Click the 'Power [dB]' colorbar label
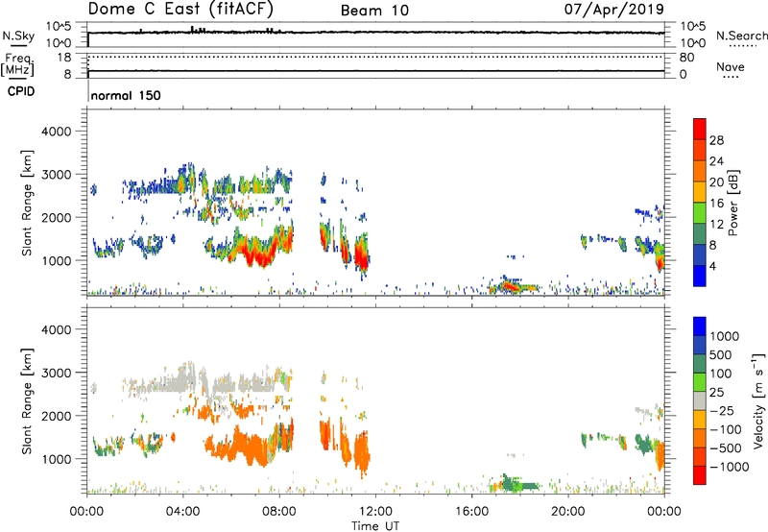 click(733, 204)
